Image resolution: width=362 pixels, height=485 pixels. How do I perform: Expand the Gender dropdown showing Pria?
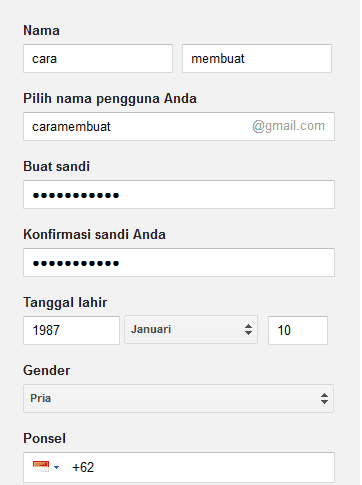tap(178, 398)
